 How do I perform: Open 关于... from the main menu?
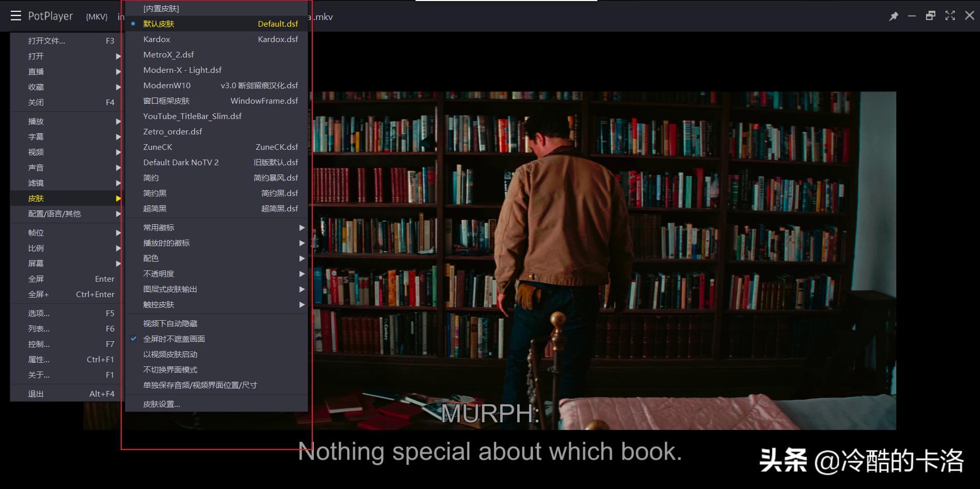67,375
